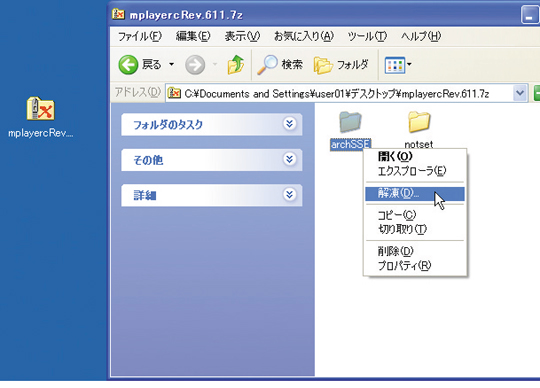Open the ヘルプ(H) menu

[x=421, y=36]
